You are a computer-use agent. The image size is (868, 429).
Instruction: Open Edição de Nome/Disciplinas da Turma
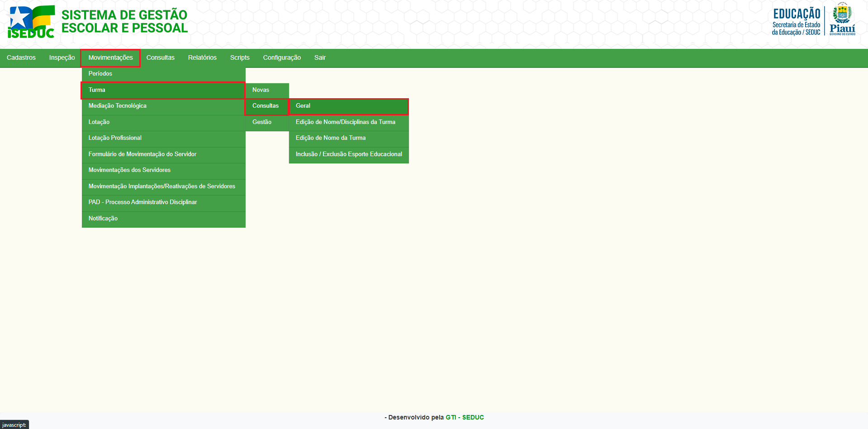[346, 122]
